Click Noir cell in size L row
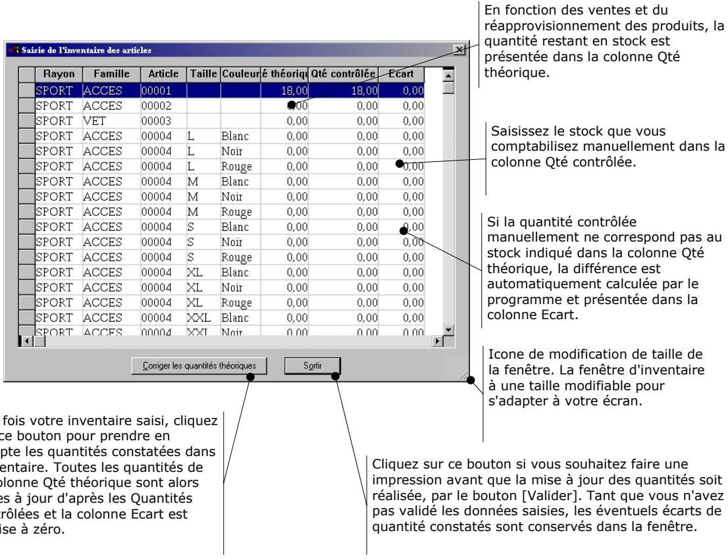 coord(240,151)
